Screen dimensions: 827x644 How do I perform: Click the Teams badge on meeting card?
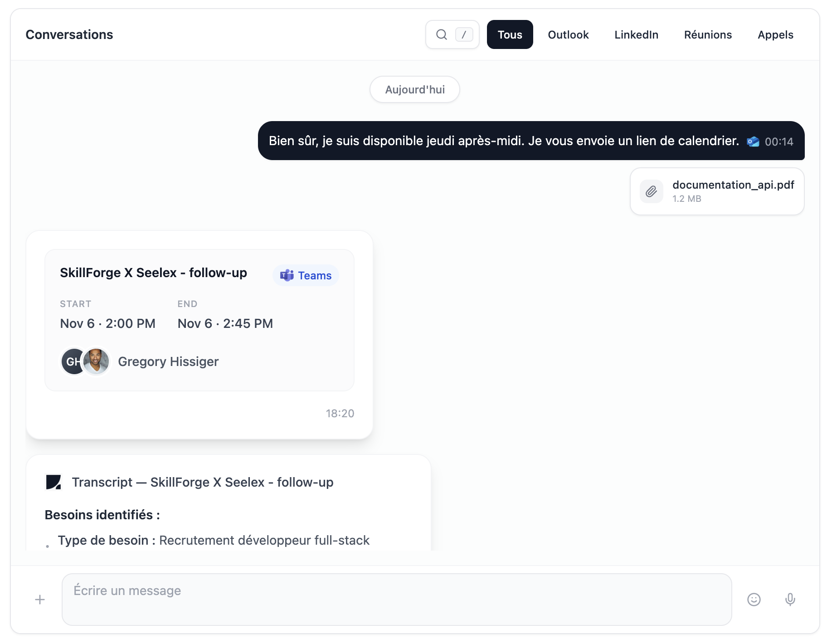tap(306, 275)
